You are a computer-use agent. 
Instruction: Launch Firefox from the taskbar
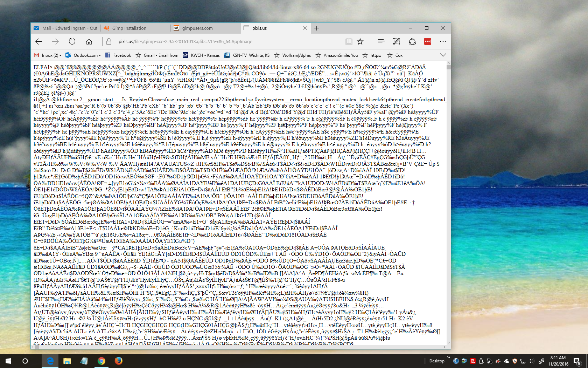[x=119, y=361]
